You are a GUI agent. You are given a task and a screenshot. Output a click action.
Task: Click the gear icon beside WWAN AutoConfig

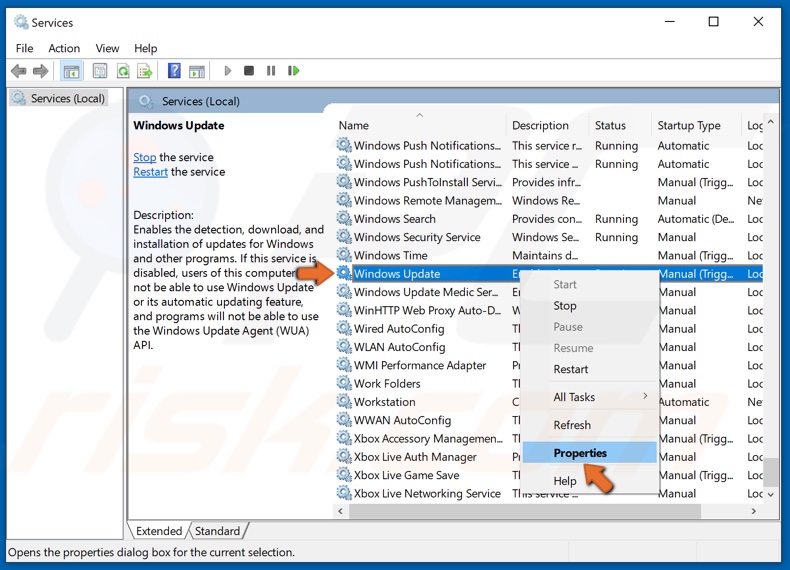pos(344,420)
